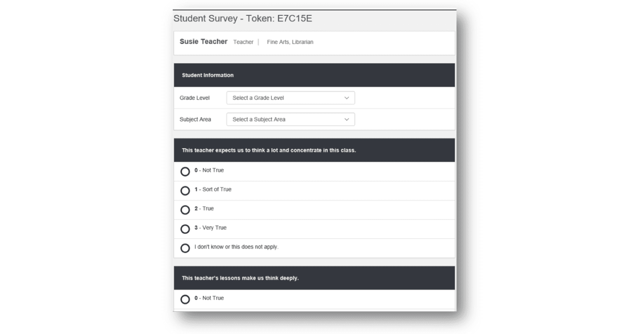
Task: Click the Susie Teacher name
Action: tap(203, 42)
